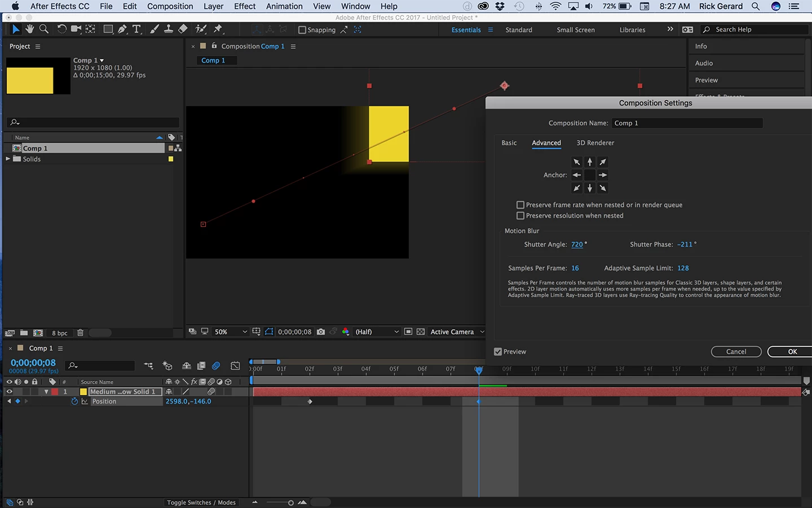Click the red layer label color
The width and height of the screenshot is (812, 508).
coord(55,392)
